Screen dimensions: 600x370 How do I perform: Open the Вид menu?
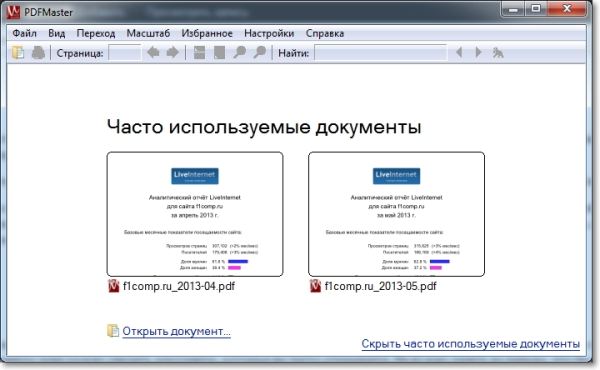pos(57,33)
